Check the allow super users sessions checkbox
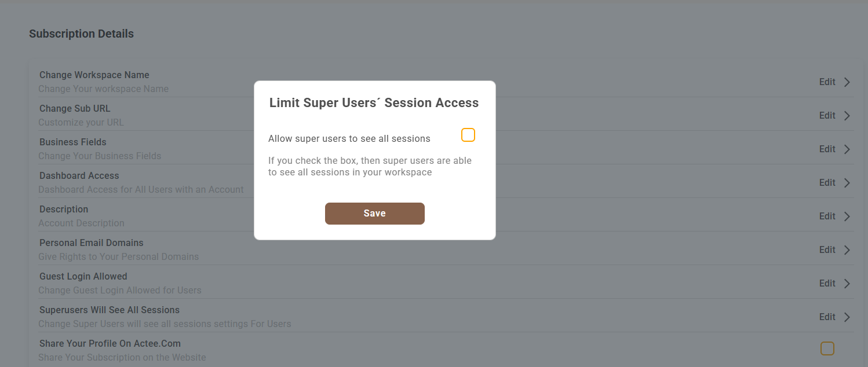The height and width of the screenshot is (367, 868). click(468, 135)
